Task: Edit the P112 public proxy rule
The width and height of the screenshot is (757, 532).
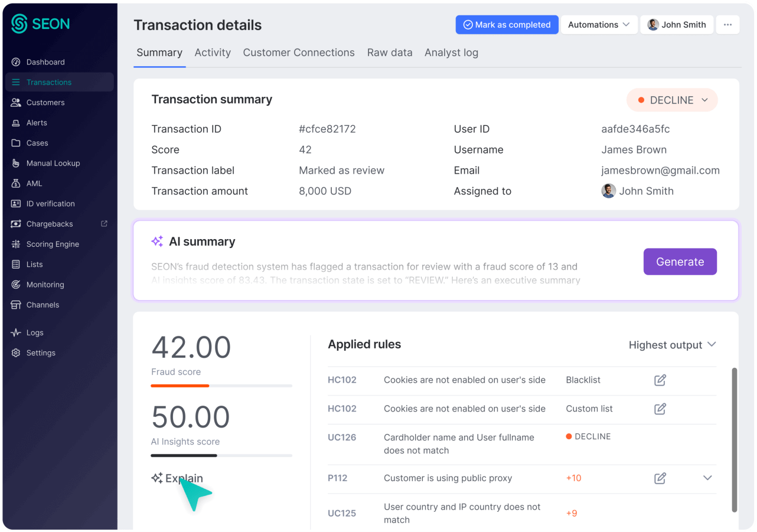Action: [x=660, y=478]
